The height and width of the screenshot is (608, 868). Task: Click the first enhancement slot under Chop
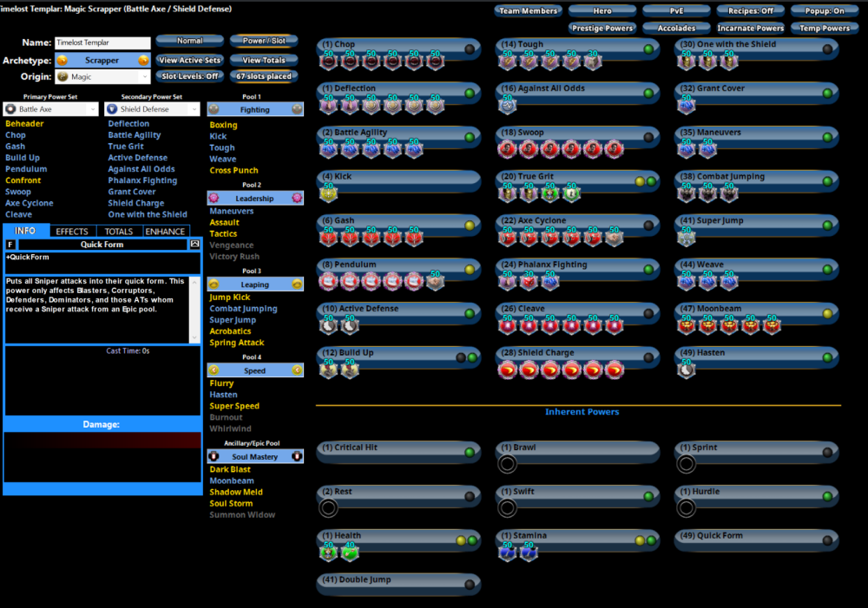point(329,61)
